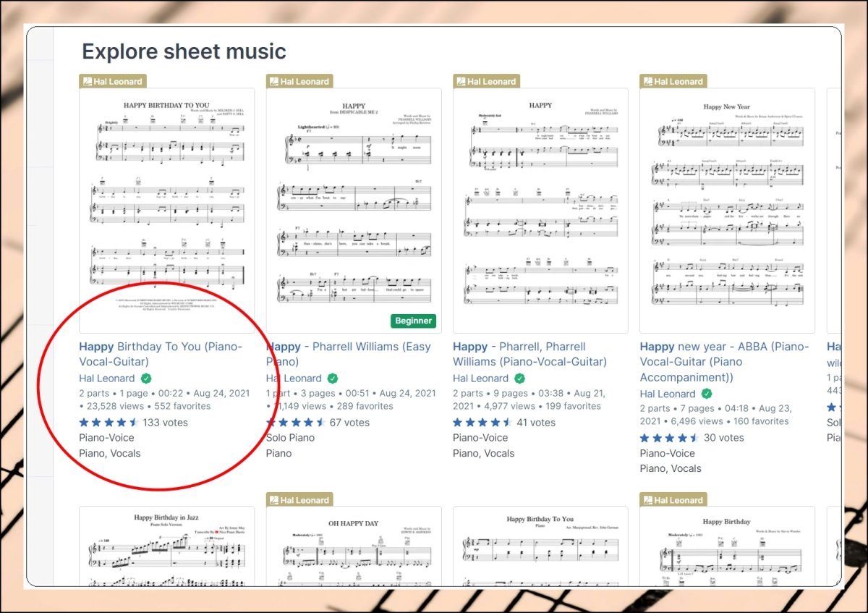
Task: Click verified checkmark beside Hal Leonard under Happy Birthday
Action: click(x=146, y=379)
